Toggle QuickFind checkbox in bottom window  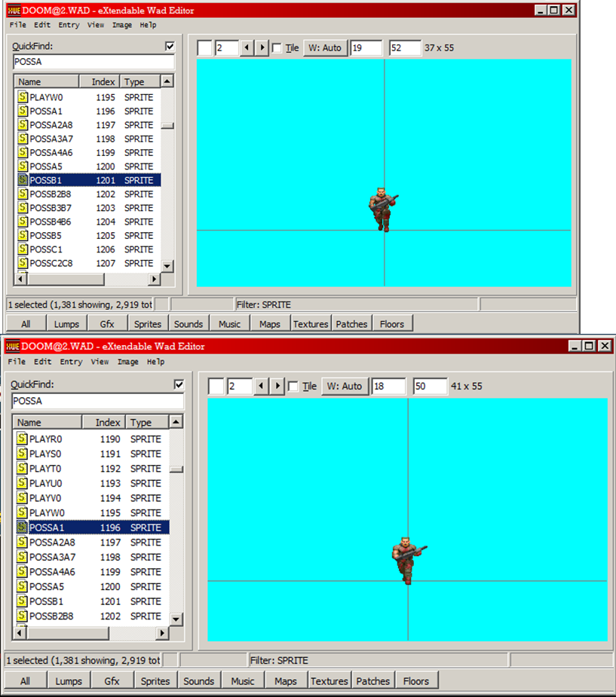pos(179,384)
